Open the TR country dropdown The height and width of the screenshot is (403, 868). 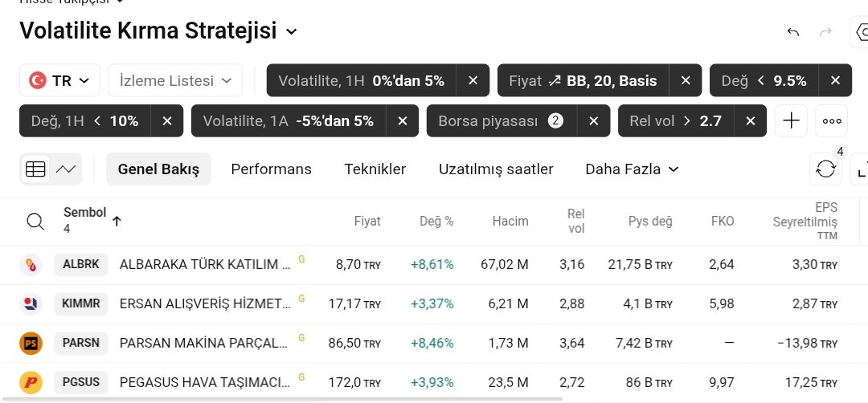pos(59,81)
